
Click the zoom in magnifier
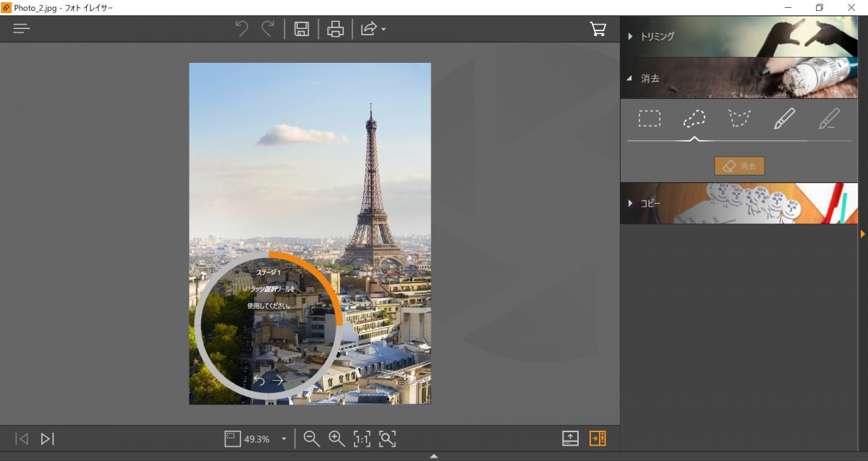point(336,439)
